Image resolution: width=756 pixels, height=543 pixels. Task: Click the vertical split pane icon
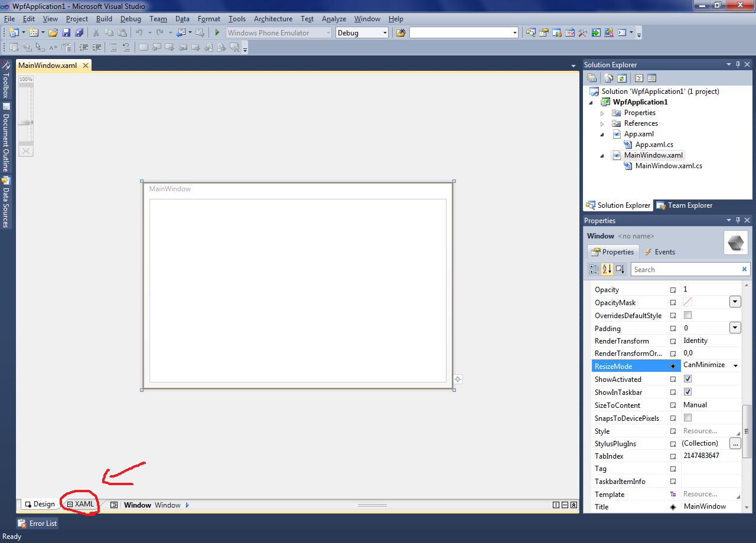pyautogui.click(x=556, y=505)
